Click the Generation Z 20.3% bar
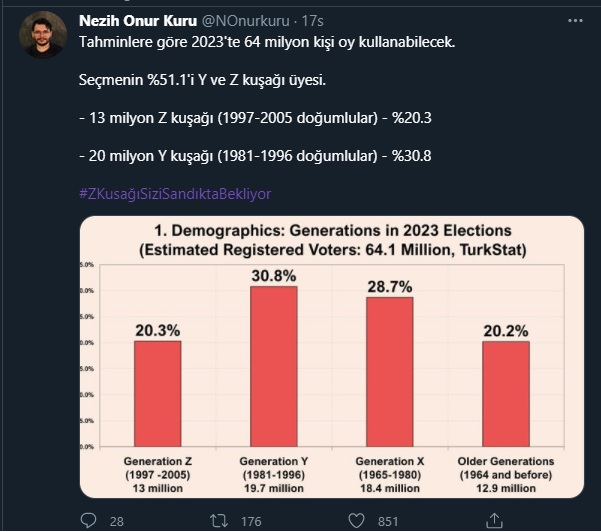601x532 pixels. pos(158,393)
